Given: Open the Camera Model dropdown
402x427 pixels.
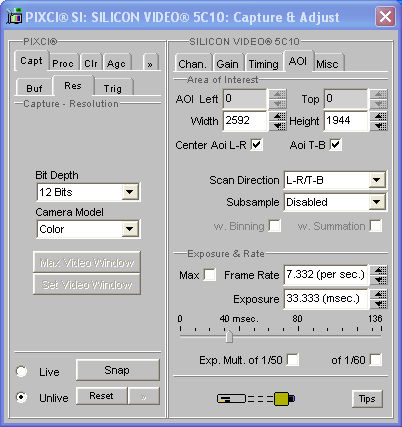Looking at the screenshot, I should (130, 229).
